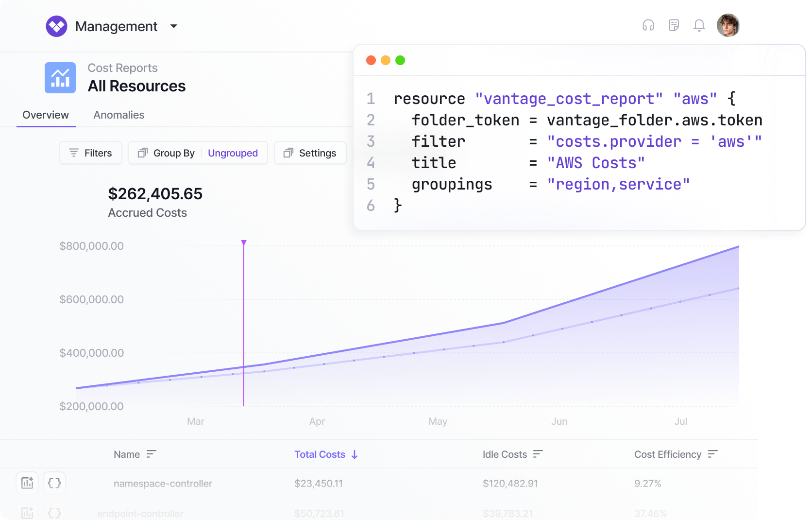Click the Vantage logo icon
The width and height of the screenshot is (812, 520).
click(57, 26)
